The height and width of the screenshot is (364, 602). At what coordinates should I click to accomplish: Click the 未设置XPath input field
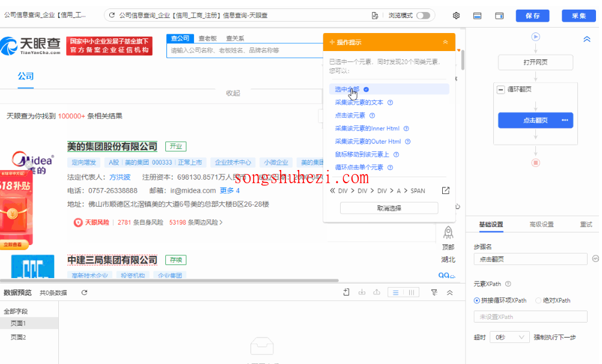[x=531, y=317]
